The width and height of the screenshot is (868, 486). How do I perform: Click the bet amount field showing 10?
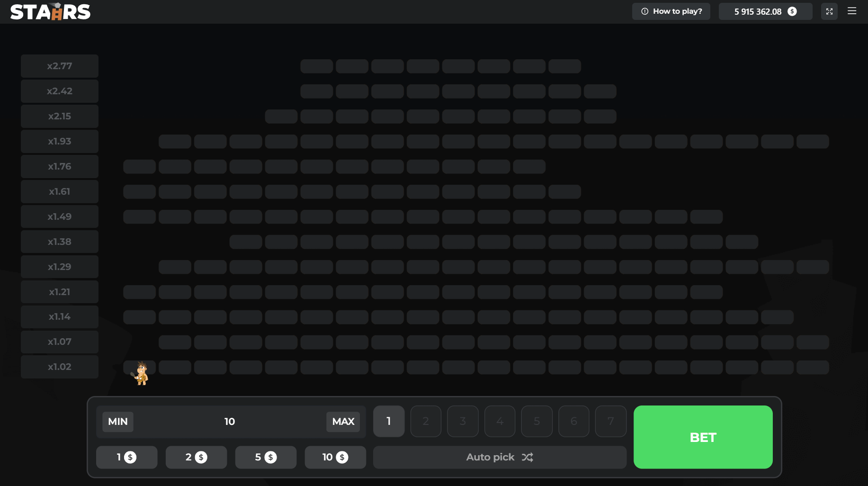point(230,422)
